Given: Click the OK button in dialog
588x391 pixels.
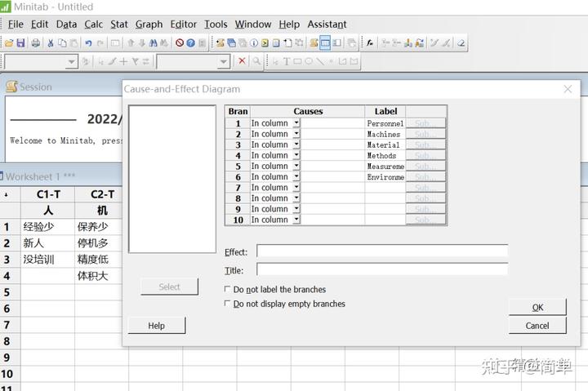Looking at the screenshot, I should coord(537,308).
